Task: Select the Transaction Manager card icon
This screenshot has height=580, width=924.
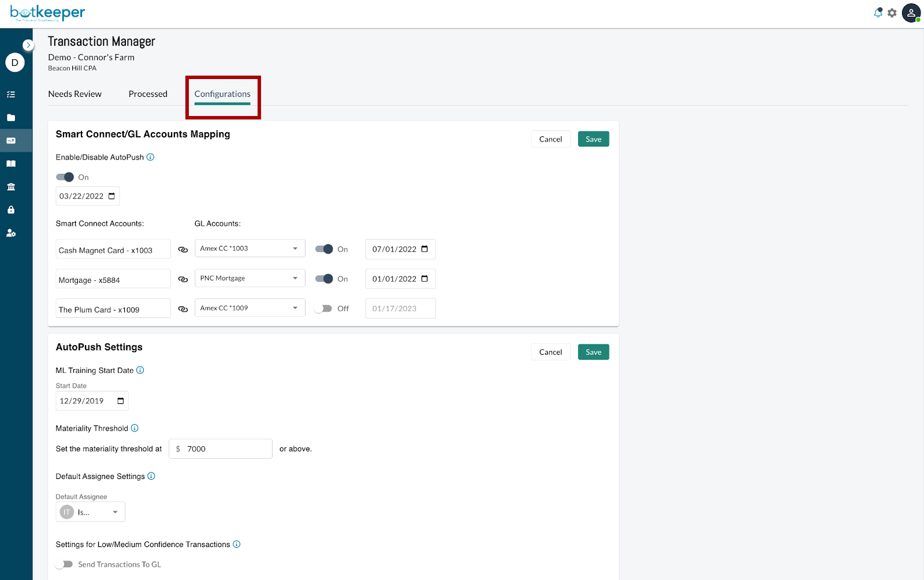Action: [11, 140]
